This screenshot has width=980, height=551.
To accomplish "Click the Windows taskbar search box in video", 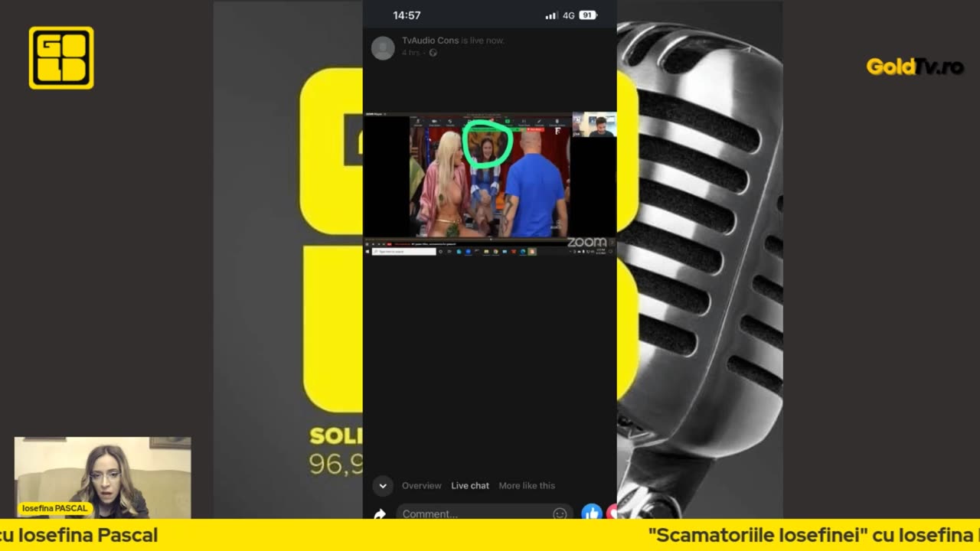I will coord(404,252).
